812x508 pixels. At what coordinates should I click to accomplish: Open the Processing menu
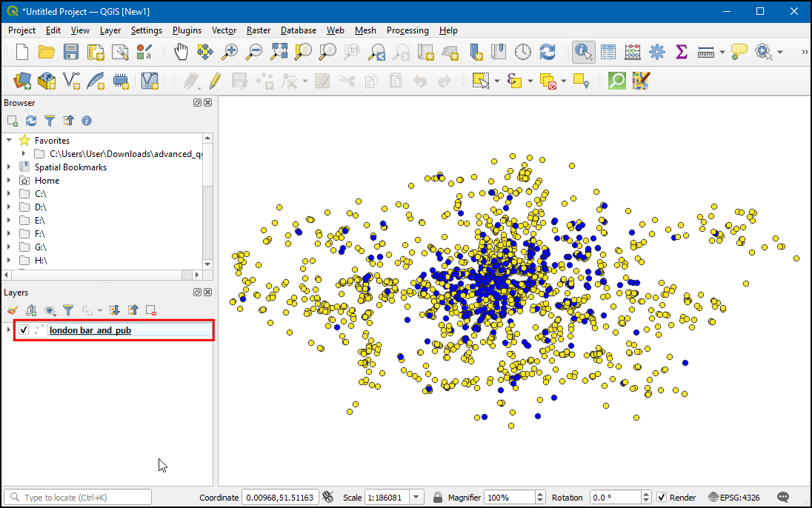(x=407, y=30)
